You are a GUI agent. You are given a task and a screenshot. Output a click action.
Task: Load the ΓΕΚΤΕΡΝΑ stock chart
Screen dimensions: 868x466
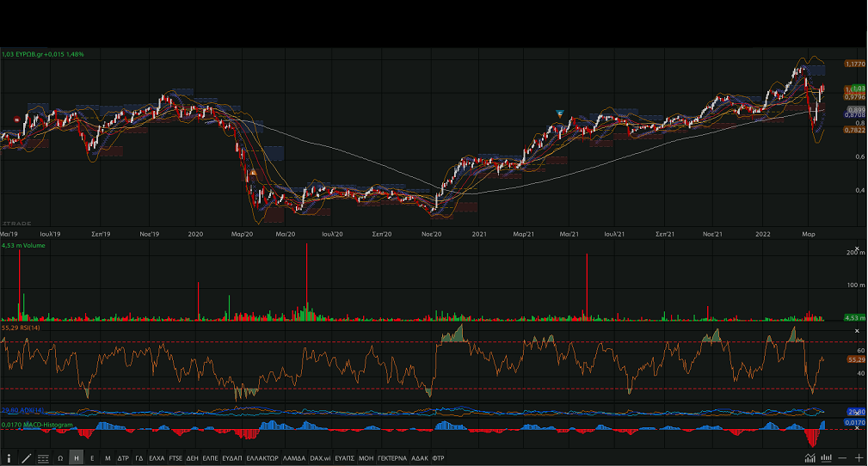click(x=392, y=458)
